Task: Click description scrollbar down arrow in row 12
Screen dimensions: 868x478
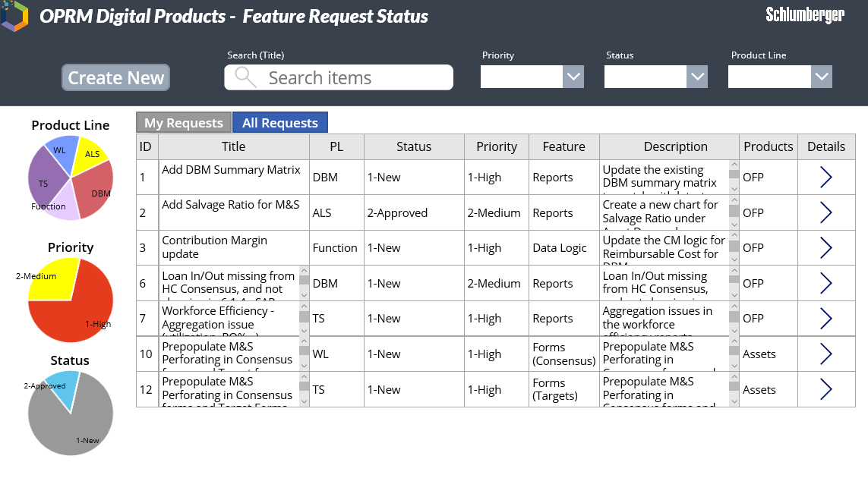Action: [734, 401]
